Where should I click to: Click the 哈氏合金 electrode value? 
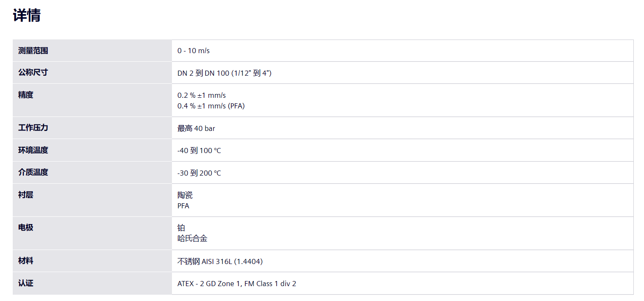tap(192, 239)
